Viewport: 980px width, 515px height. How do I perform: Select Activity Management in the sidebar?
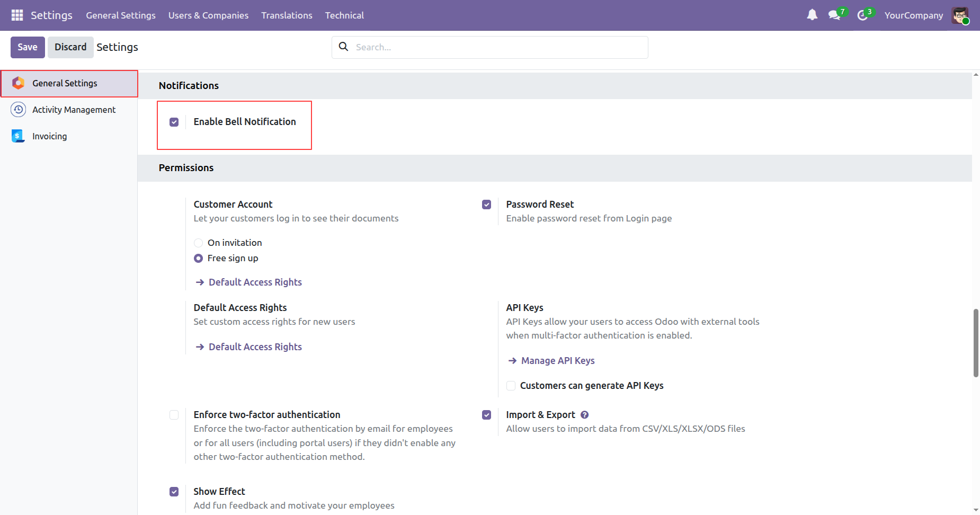click(x=69, y=110)
